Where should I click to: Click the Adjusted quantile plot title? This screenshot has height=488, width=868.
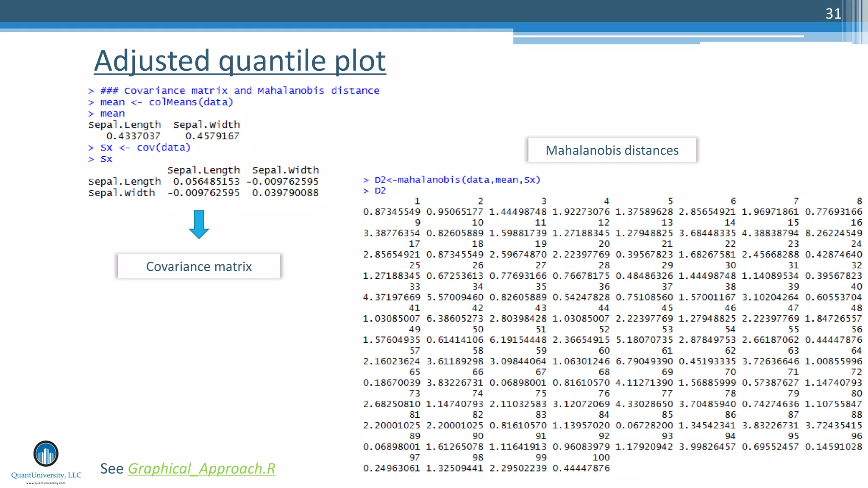[x=240, y=60]
